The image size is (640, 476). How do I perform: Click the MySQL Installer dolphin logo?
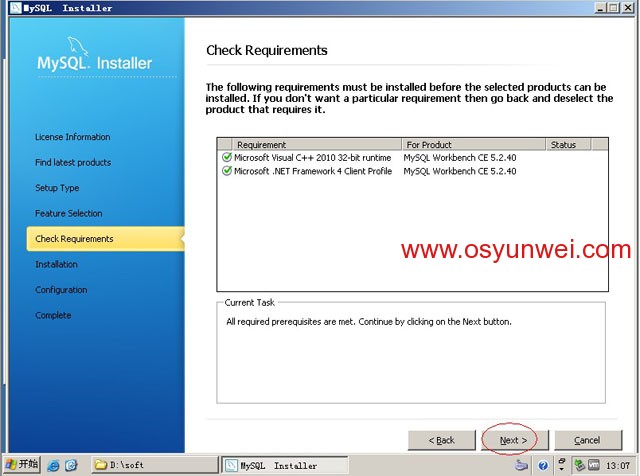coord(78,46)
